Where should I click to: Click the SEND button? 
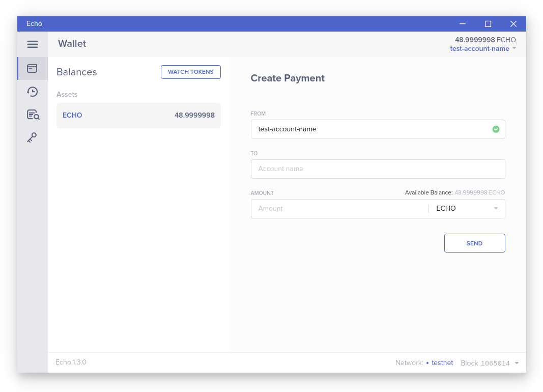[474, 243]
